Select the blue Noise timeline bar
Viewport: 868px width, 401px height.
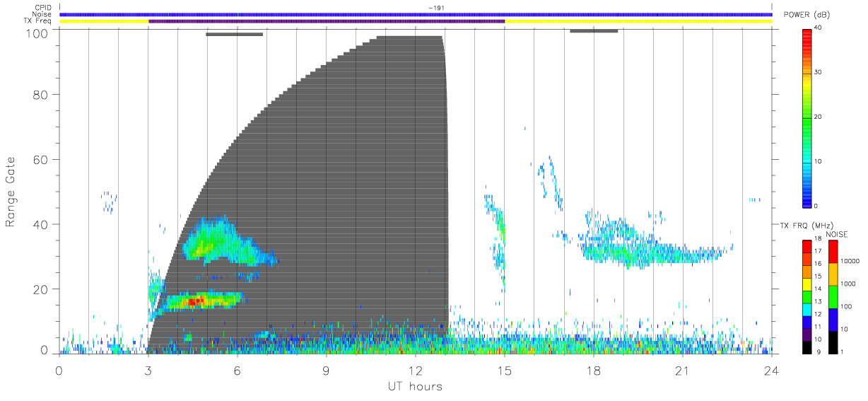click(416, 14)
